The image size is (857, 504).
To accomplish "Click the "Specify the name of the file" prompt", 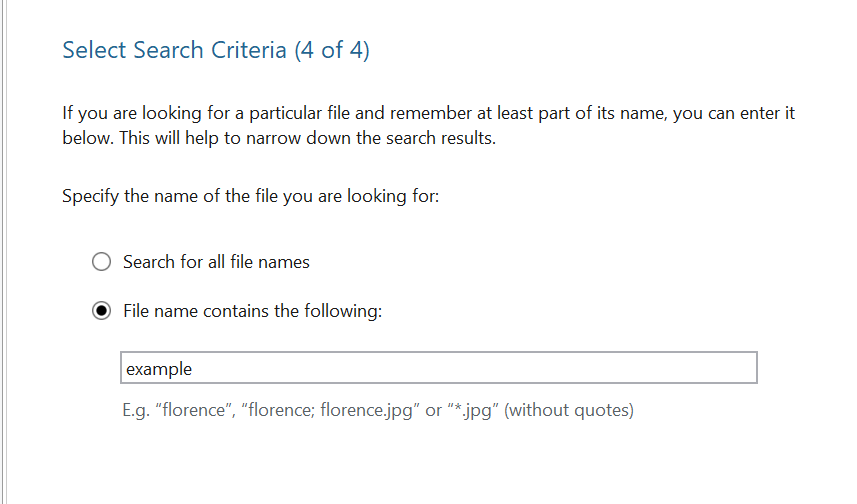I will pyautogui.click(x=250, y=196).
